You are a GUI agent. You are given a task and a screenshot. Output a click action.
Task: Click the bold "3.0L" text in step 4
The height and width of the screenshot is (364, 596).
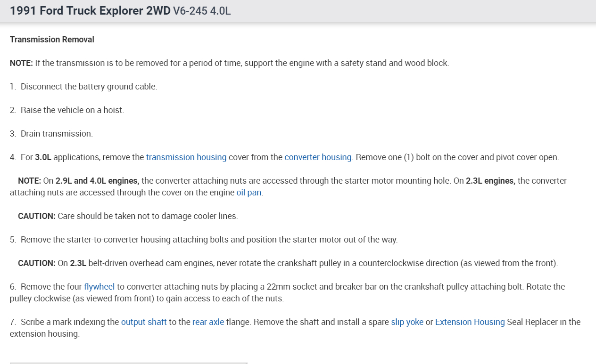43,157
